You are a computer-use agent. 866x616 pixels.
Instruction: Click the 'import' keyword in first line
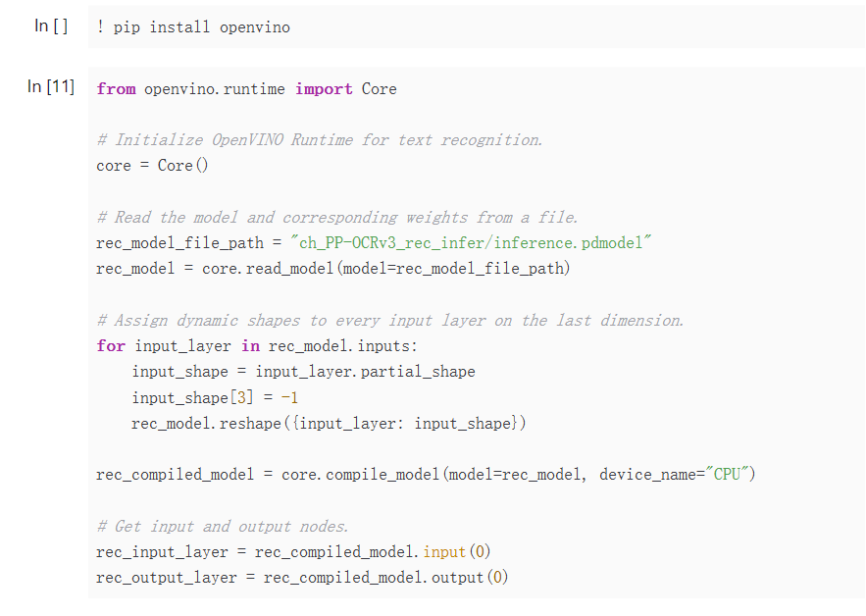[x=324, y=89]
